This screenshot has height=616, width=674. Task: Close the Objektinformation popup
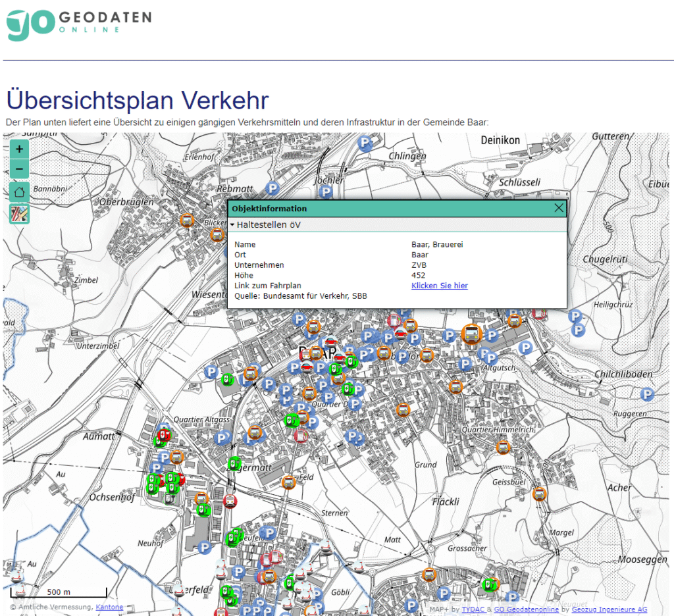(559, 208)
